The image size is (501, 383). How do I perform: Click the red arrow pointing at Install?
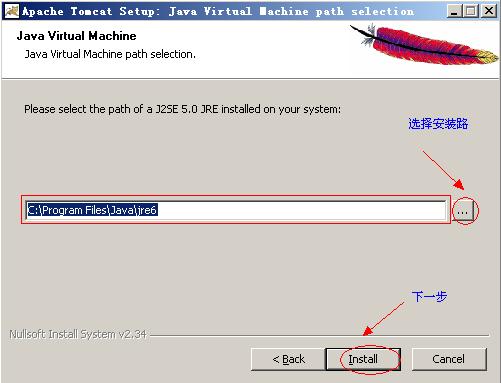pos(383,319)
